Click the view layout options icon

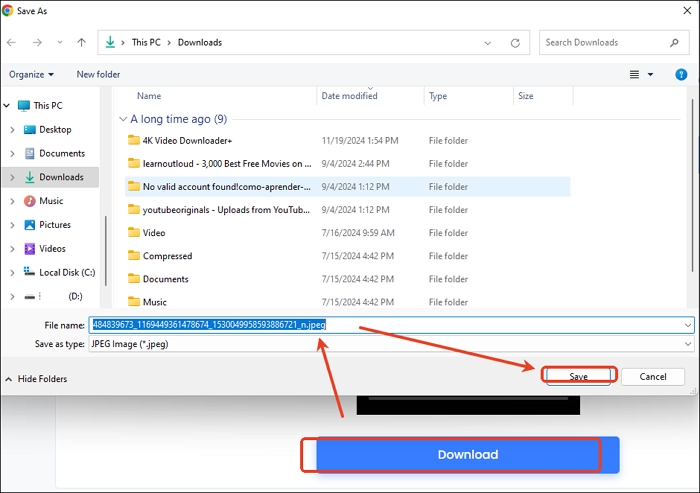point(635,74)
